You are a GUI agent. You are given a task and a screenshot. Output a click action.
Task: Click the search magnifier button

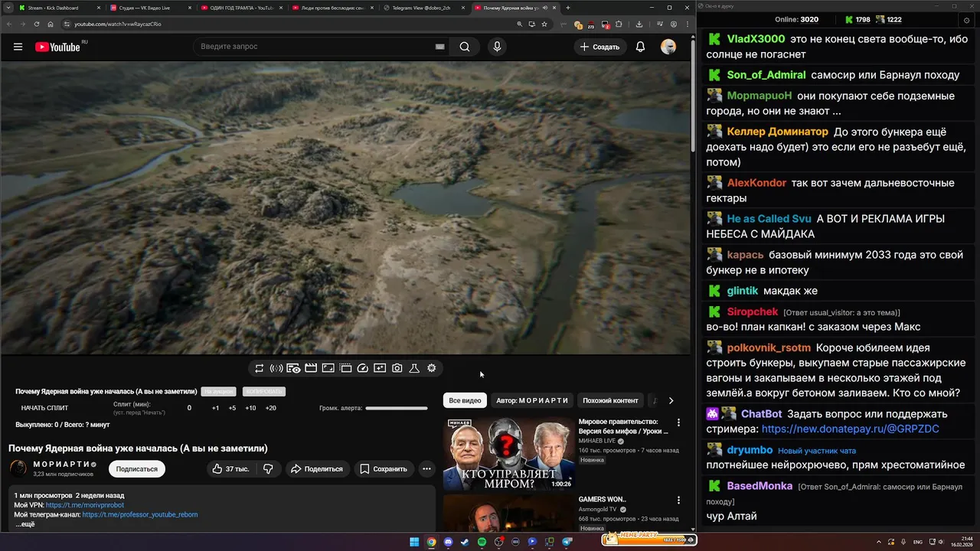click(465, 47)
